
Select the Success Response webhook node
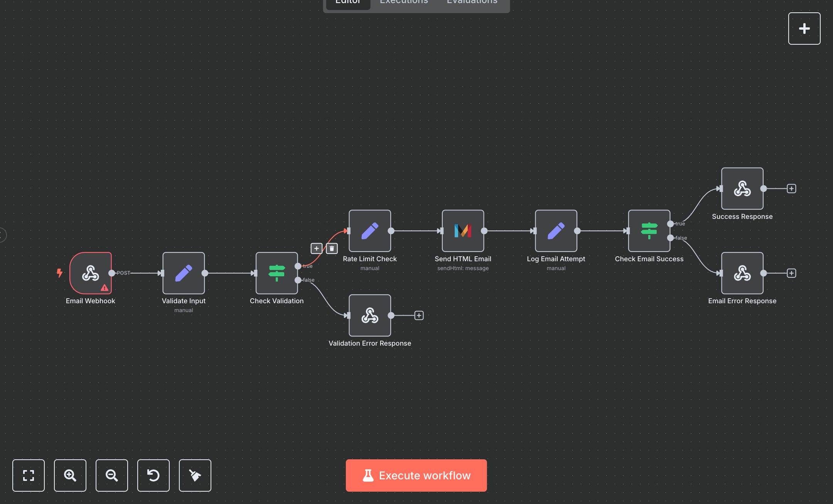click(742, 189)
